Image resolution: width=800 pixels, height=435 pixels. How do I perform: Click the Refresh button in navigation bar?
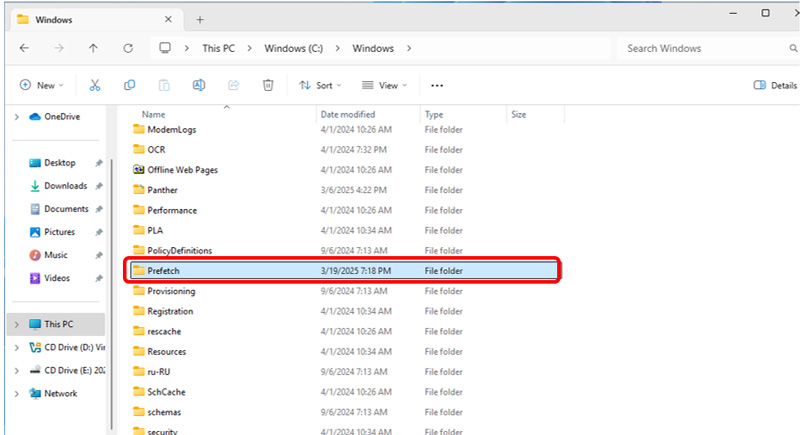[x=127, y=48]
